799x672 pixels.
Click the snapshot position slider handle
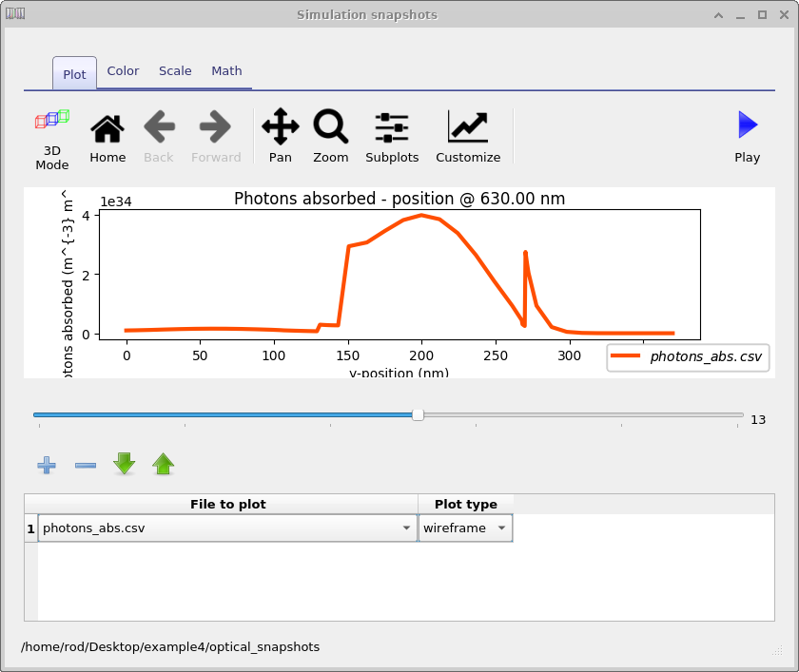[418, 414]
